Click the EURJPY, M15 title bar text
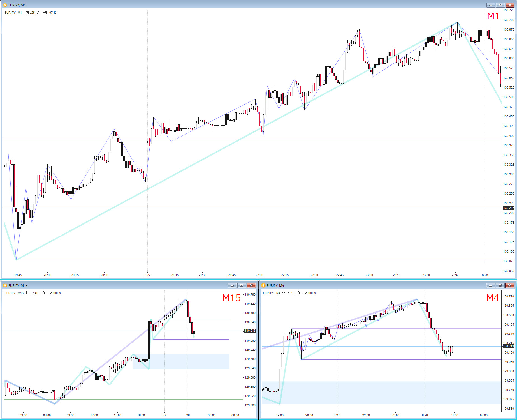This screenshot has width=517, height=420. [18, 286]
